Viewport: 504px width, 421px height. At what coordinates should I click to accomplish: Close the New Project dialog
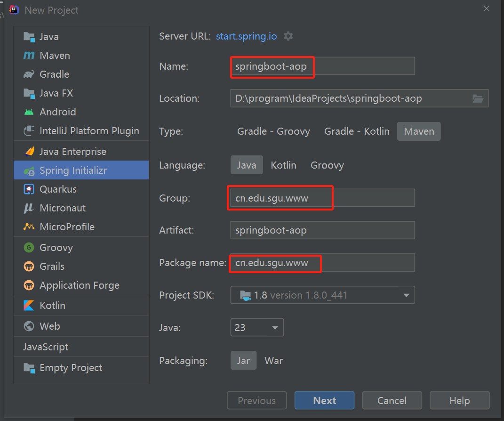tap(487, 8)
